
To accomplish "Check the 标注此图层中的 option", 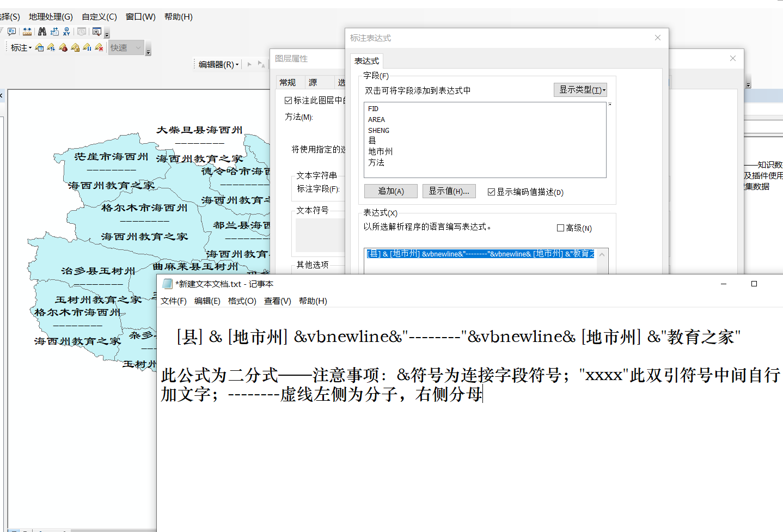I will [x=288, y=100].
